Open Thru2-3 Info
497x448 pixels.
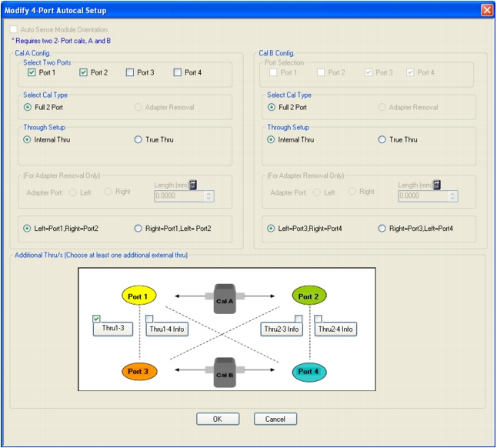(282, 329)
